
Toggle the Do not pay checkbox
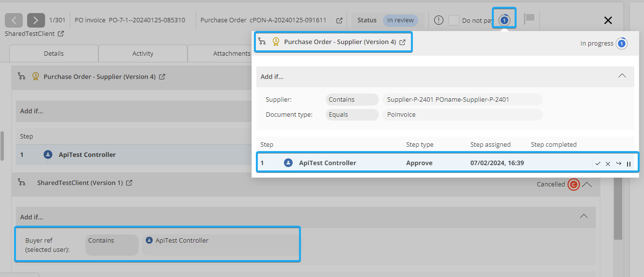pyautogui.click(x=454, y=20)
